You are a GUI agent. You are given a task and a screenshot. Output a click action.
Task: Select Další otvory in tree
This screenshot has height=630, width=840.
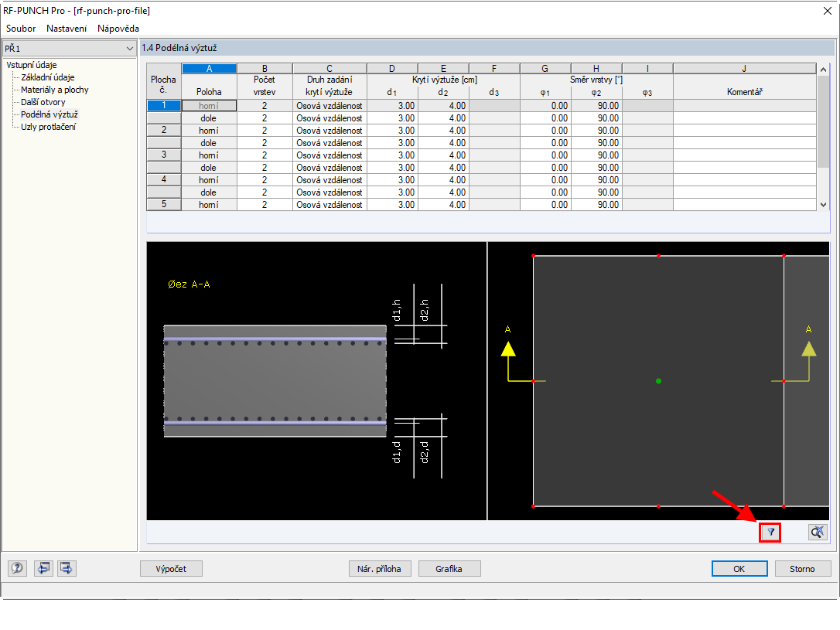click(43, 102)
